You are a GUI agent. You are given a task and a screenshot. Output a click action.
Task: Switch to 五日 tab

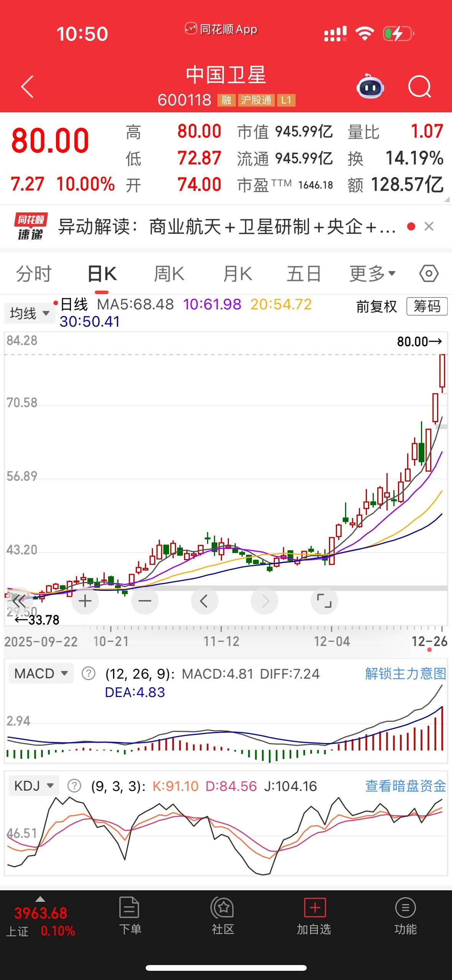coord(304,274)
